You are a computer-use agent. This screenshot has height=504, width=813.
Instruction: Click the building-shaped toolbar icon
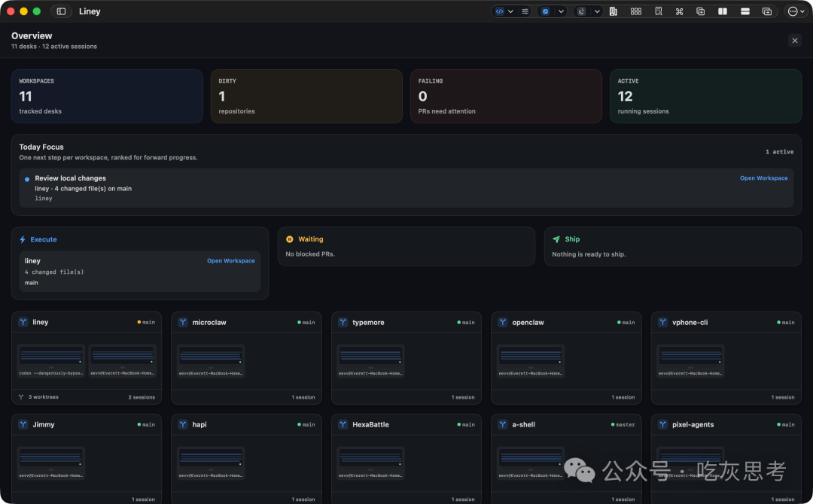pyautogui.click(x=614, y=11)
